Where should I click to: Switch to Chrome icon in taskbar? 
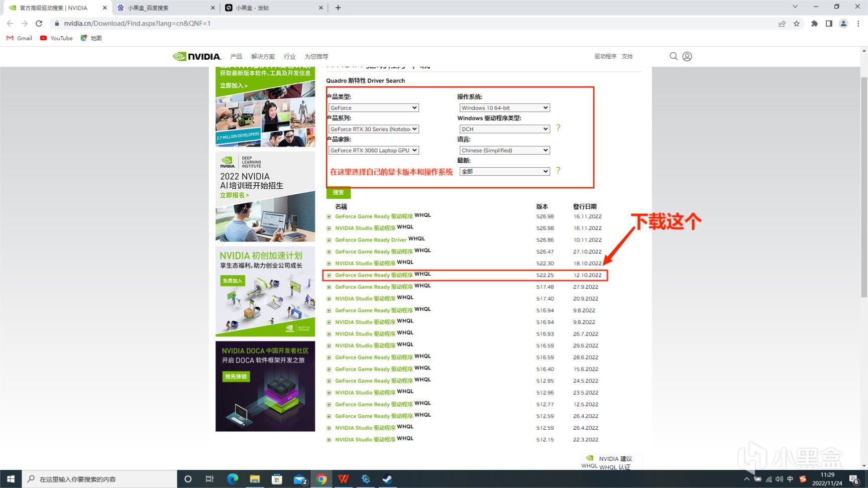321,479
